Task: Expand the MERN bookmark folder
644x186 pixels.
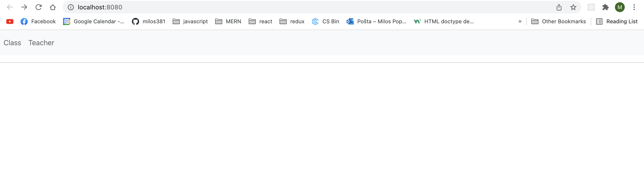Action: click(228, 21)
